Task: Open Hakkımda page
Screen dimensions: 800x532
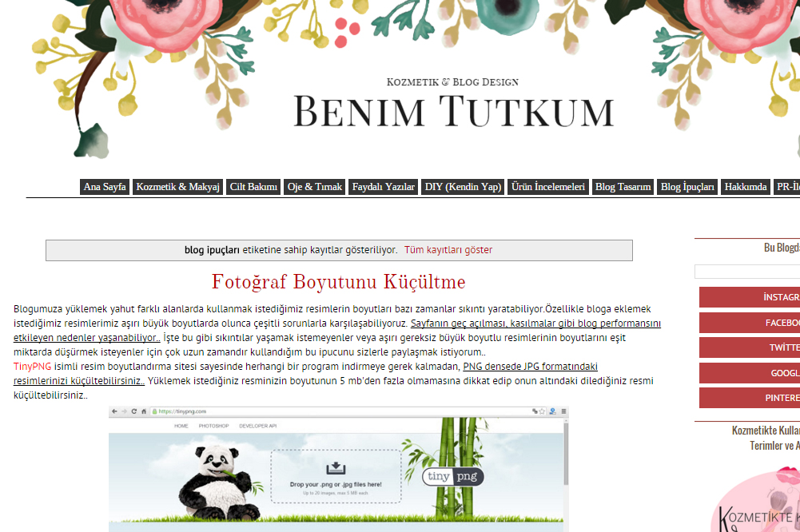Action: click(746, 187)
